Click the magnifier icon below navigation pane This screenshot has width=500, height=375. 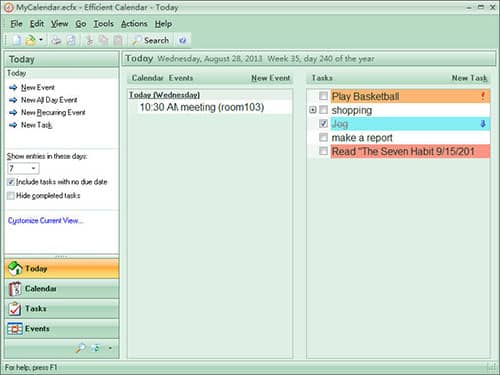[80, 348]
